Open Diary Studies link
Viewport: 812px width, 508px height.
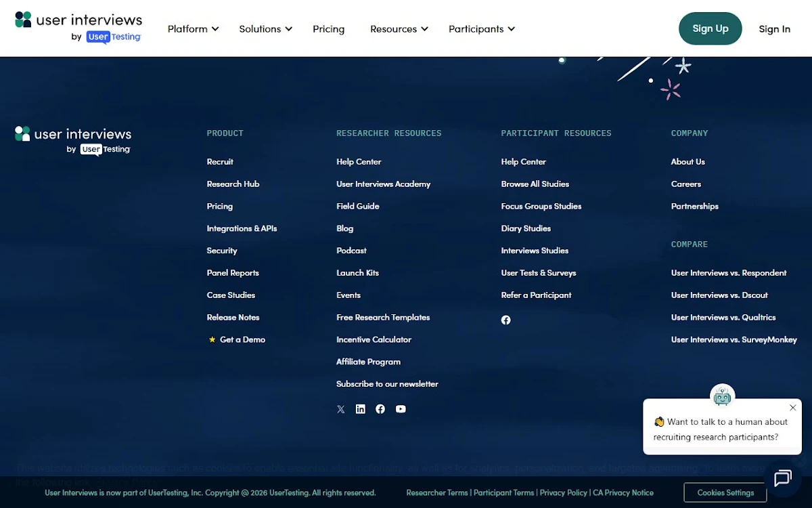click(526, 228)
